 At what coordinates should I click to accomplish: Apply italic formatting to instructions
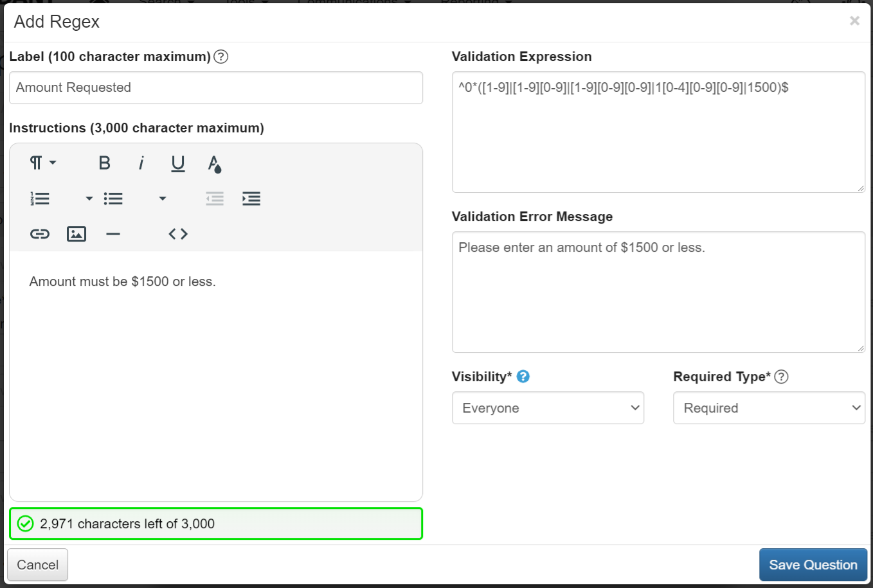click(x=141, y=163)
